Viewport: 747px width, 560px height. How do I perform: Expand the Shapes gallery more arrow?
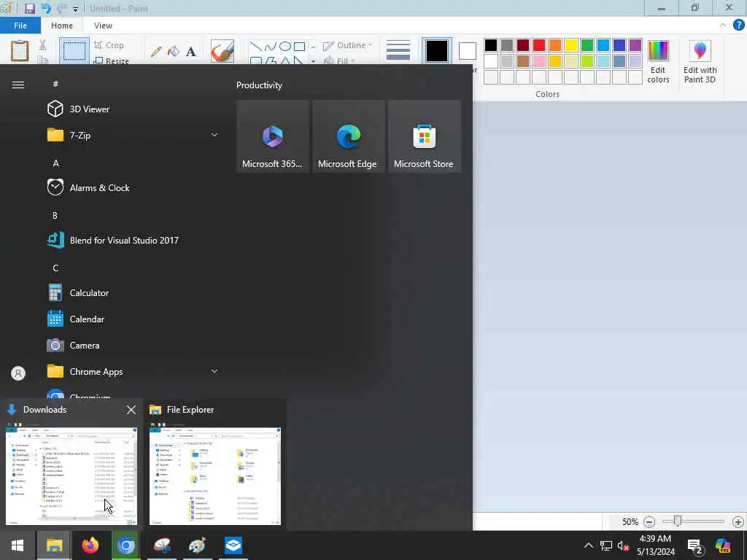pos(313,61)
